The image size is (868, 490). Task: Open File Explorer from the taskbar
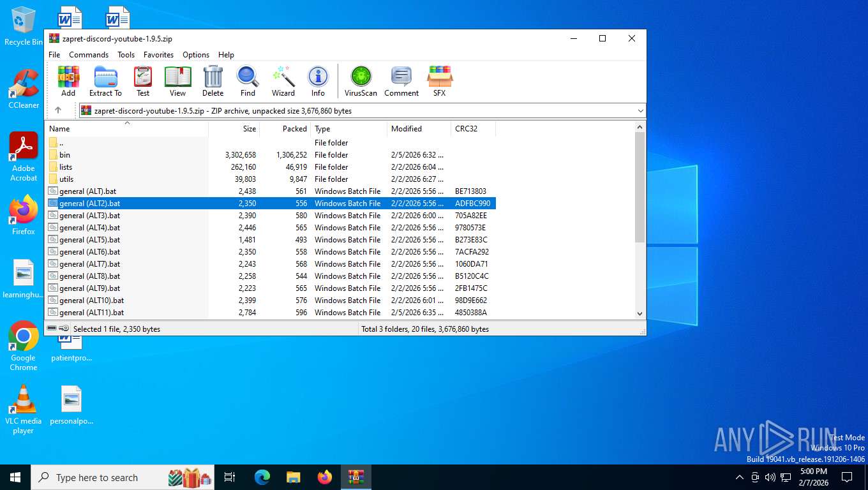[x=294, y=477]
